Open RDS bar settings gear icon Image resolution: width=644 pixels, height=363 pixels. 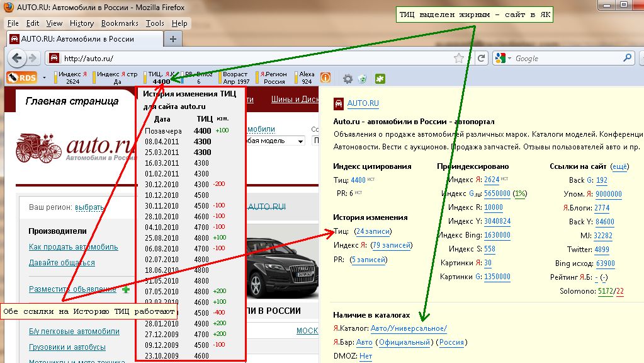point(347,79)
